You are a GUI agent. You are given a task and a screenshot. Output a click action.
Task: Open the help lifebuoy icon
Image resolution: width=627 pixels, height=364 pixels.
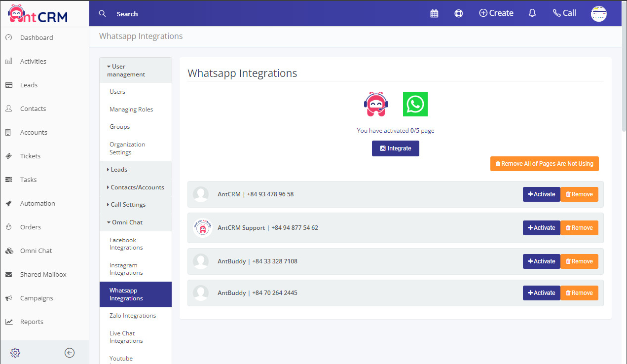[459, 13]
